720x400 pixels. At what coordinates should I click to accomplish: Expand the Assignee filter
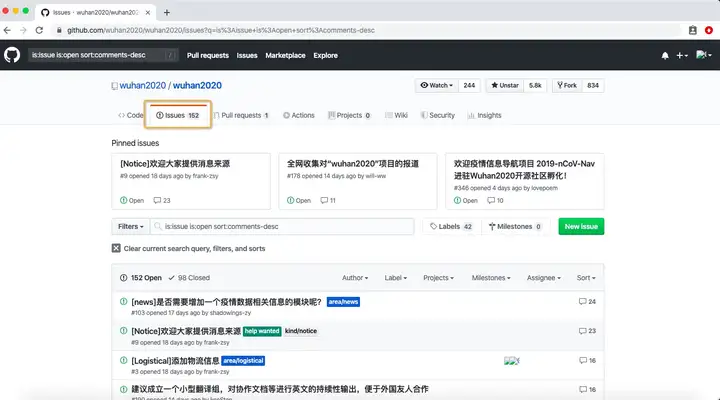(544, 278)
